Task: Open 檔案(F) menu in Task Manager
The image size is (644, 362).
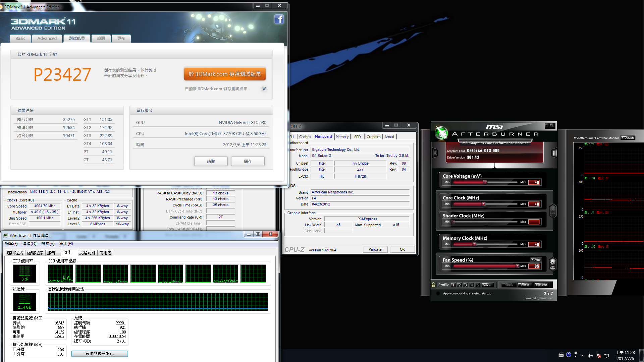Action: [11, 244]
